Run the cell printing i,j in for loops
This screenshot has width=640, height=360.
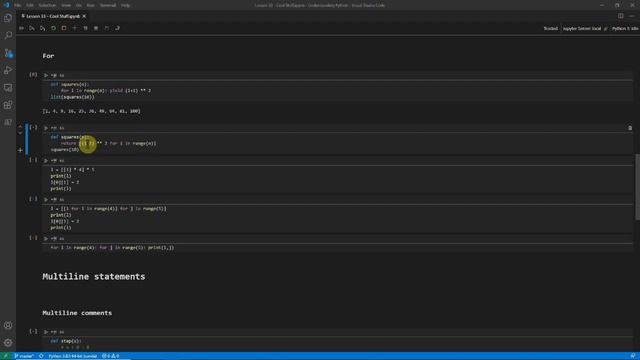tap(46, 238)
